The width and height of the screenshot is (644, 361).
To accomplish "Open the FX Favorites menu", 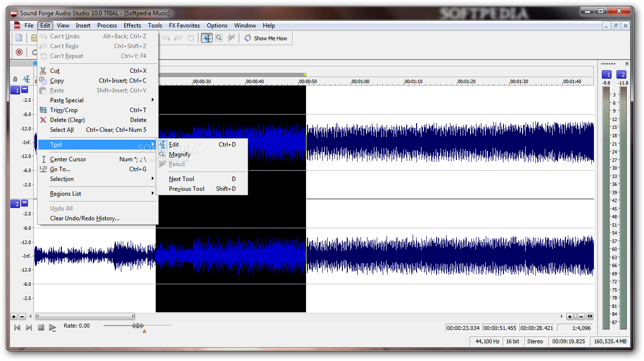I will pyautogui.click(x=184, y=26).
